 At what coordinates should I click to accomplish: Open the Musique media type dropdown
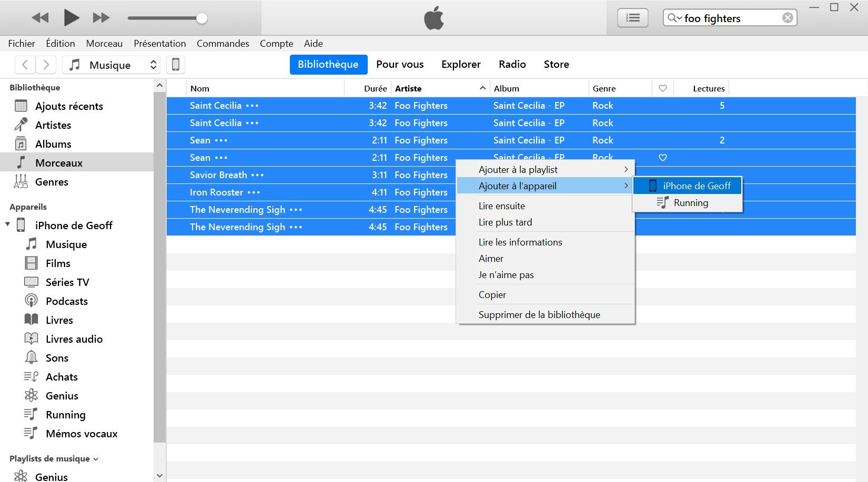[x=111, y=65]
